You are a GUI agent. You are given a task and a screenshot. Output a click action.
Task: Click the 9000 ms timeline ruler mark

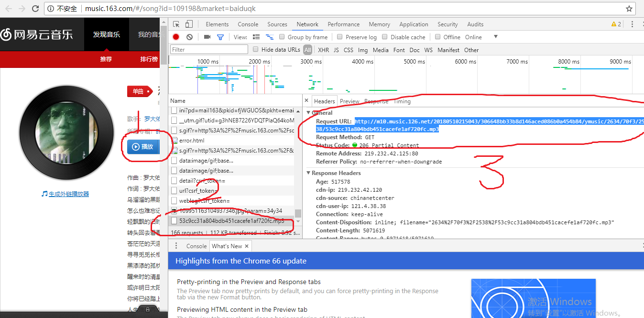[620, 61]
